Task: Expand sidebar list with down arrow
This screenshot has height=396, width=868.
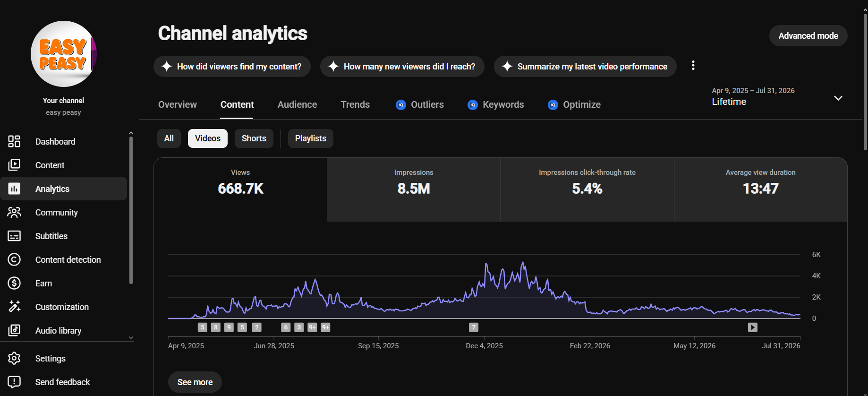Action: pyautogui.click(x=131, y=338)
